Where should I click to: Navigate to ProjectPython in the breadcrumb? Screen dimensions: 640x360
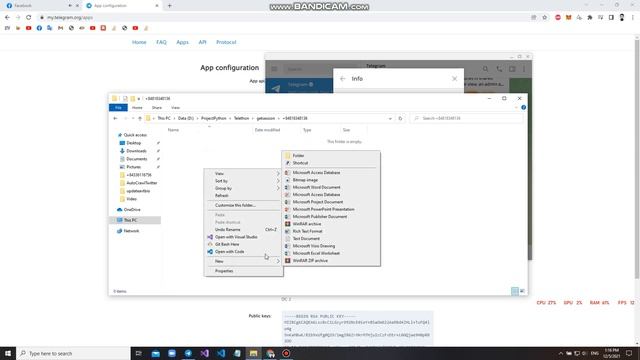[213, 118]
